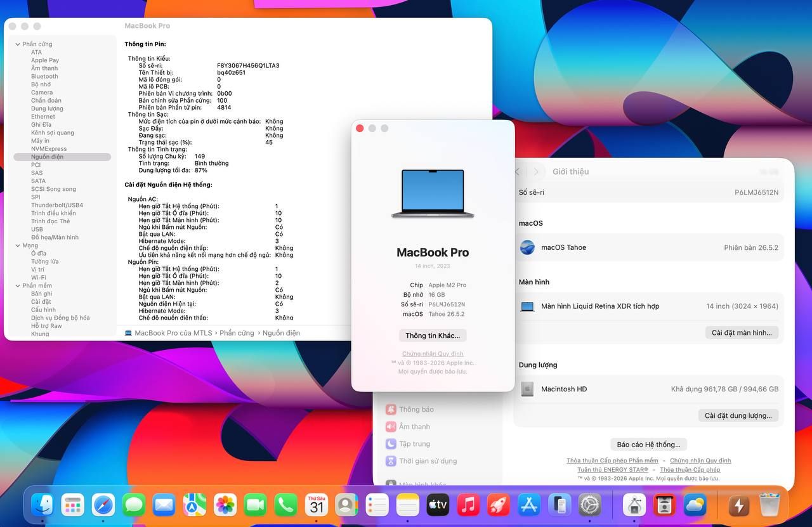Open Calendar showing 31 in the Dock
The width and height of the screenshot is (812, 527).
[317, 505]
